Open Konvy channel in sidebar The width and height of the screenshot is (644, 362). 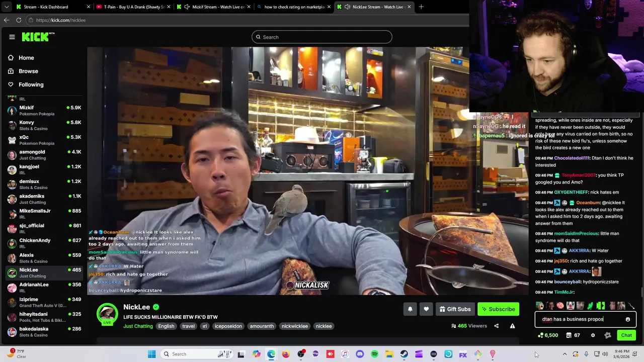pyautogui.click(x=44, y=125)
